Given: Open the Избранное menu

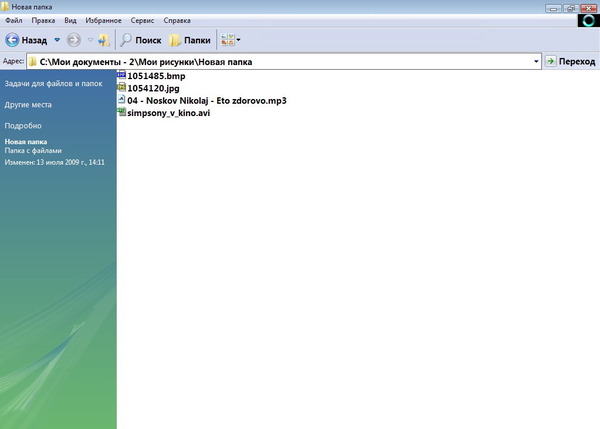Looking at the screenshot, I should [x=103, y=21].
